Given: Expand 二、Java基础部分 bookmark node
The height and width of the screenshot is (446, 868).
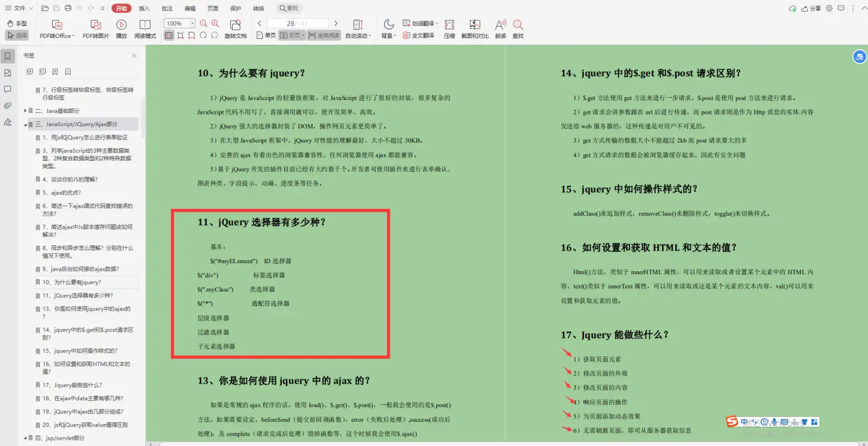Looking at the screenshot, I should 25,110.
